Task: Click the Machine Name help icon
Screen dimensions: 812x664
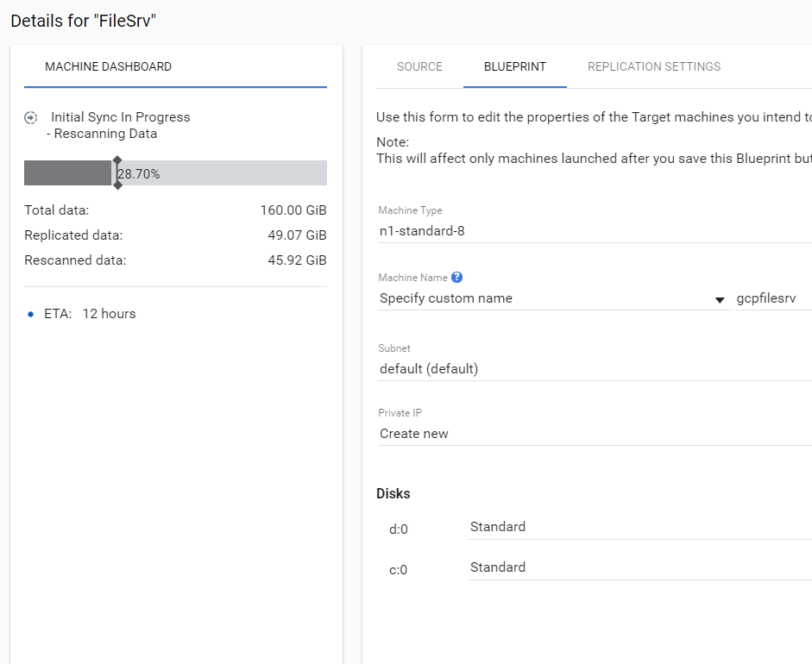Action: pos(456,278)
